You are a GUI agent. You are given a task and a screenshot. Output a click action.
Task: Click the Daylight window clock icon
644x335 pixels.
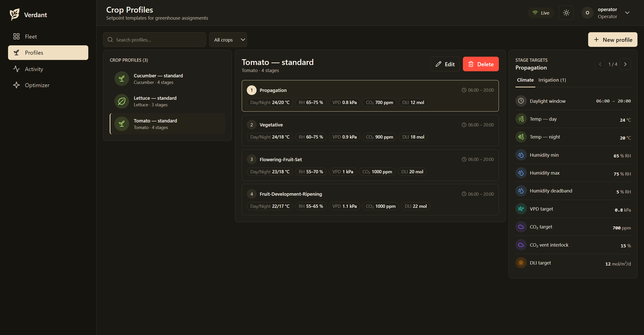(x=521, y=101)
